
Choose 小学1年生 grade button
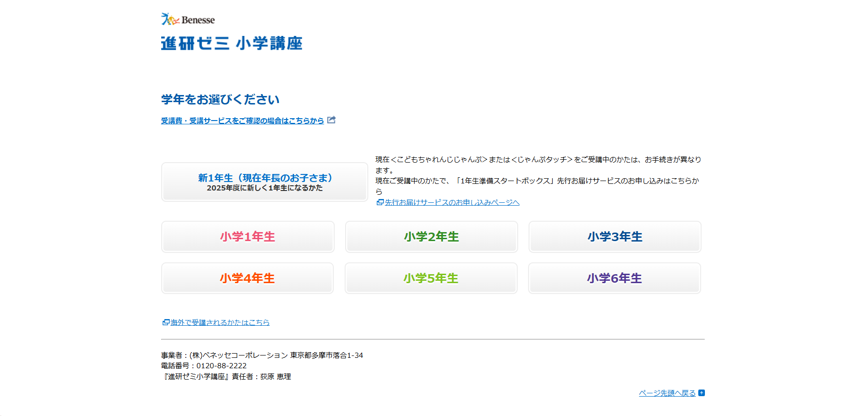(248, 237)
